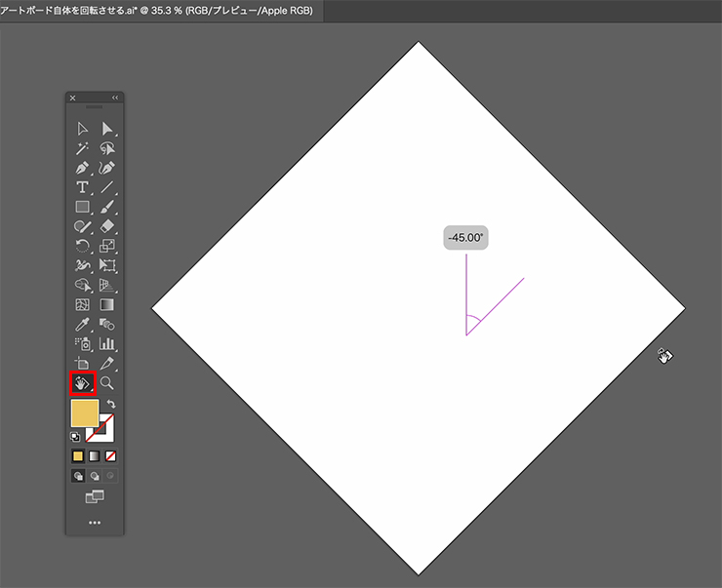This screenshot has height=588, width=722.
Task: Select the Rectangle tool
Action: tap(83, 207)
